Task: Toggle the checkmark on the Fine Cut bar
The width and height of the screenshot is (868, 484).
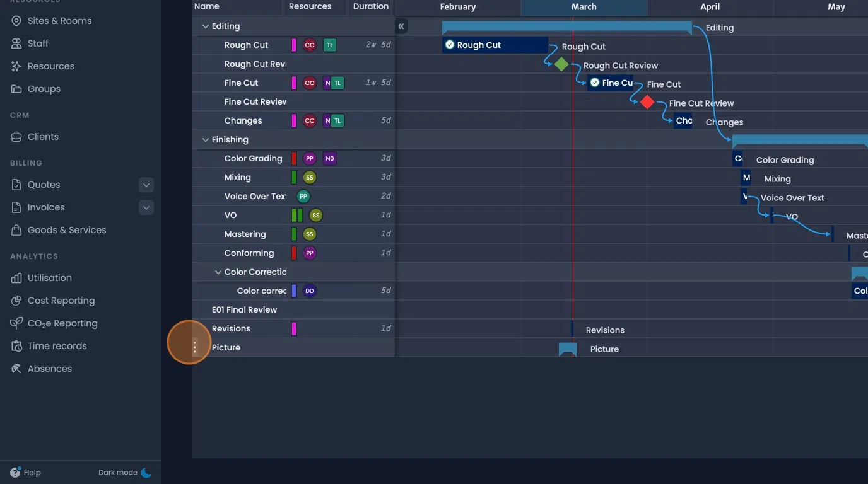Action: pos(594,82)
